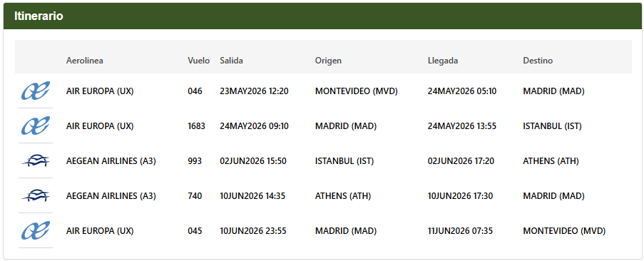This screenshot has height=261, width=644.
Task: Click the Destino column header
Action: coord(538,61)
